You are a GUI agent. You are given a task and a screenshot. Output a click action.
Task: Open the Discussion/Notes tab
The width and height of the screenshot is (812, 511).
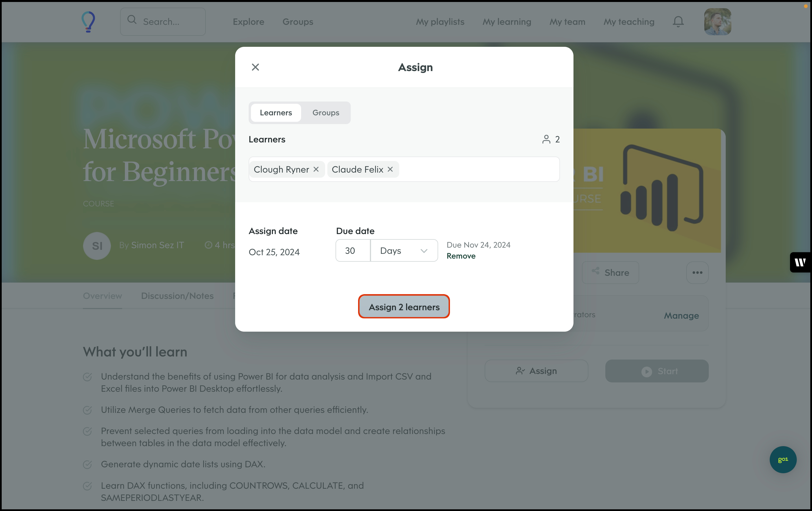tap(177, 296)
